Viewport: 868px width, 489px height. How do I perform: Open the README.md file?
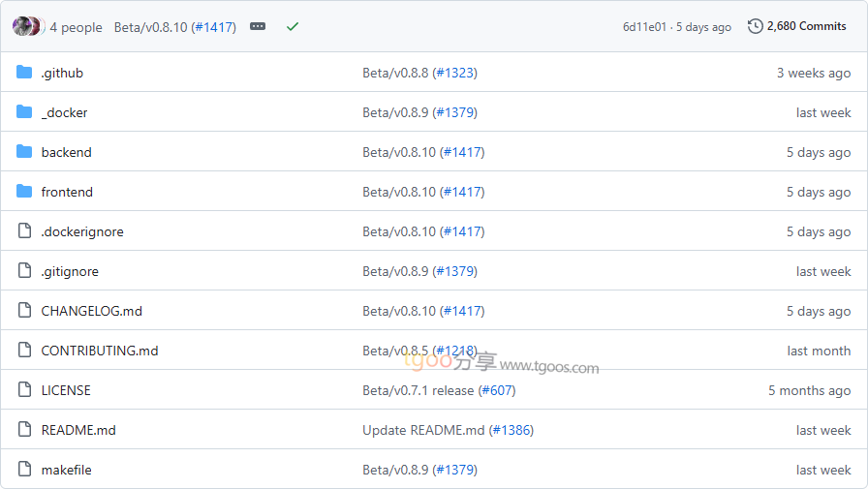point(78,430)
